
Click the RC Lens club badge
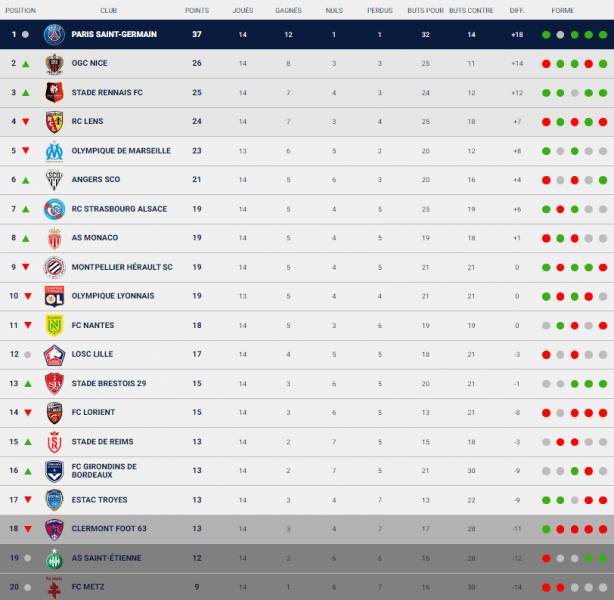pyautogui.click(x=54, y=122)
